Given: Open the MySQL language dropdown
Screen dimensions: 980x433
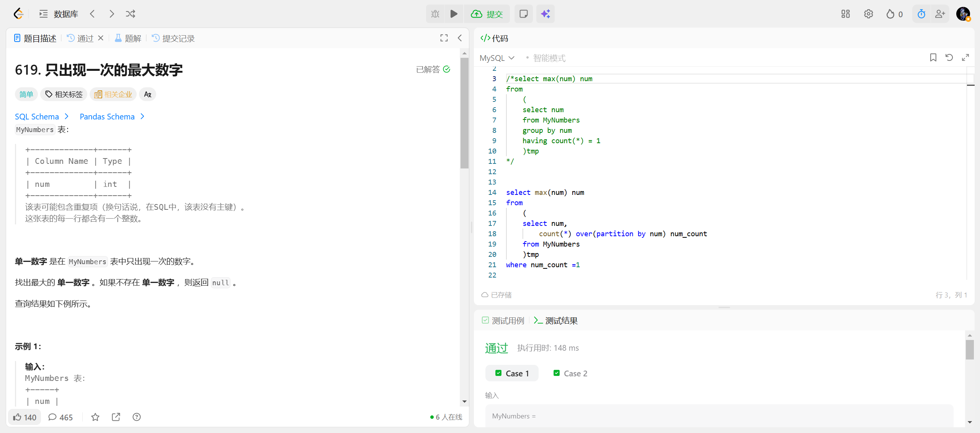Looking at the screenshot, I should 497,58.
